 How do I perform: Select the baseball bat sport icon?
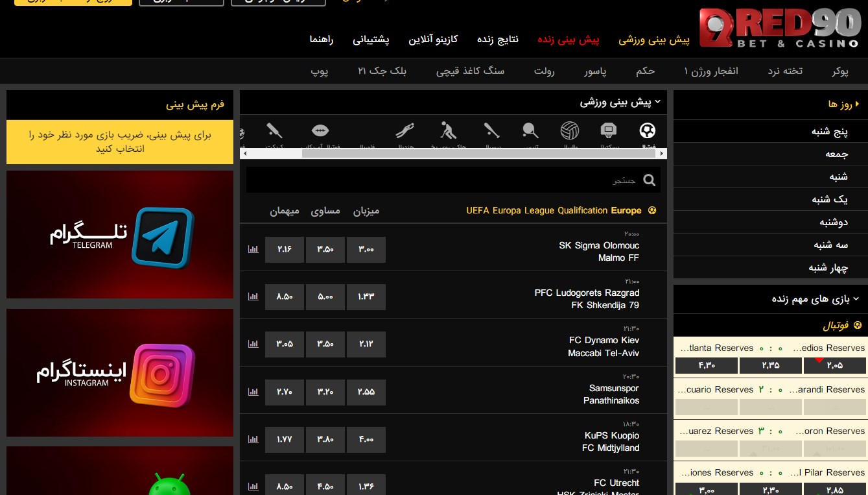[492, 131]
